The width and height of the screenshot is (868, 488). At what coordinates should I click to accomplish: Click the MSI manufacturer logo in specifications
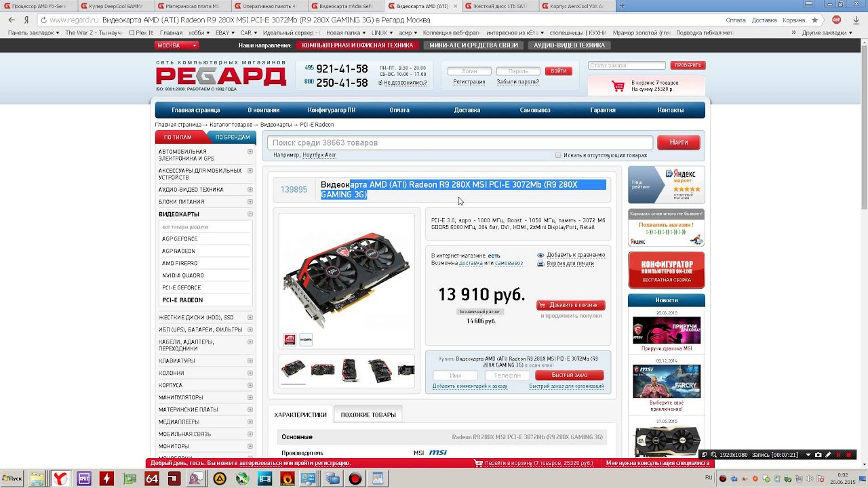pyautogui.click(x=438, y=453)
